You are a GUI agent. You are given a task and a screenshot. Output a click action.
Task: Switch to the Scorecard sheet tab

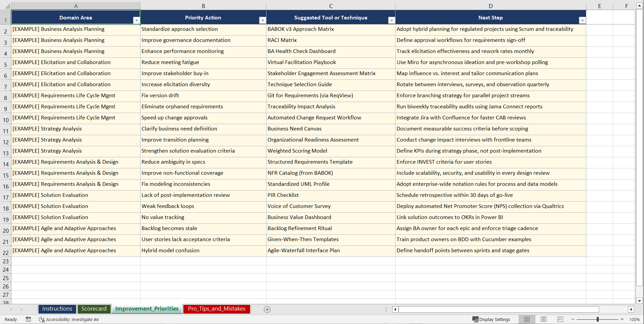94,309
